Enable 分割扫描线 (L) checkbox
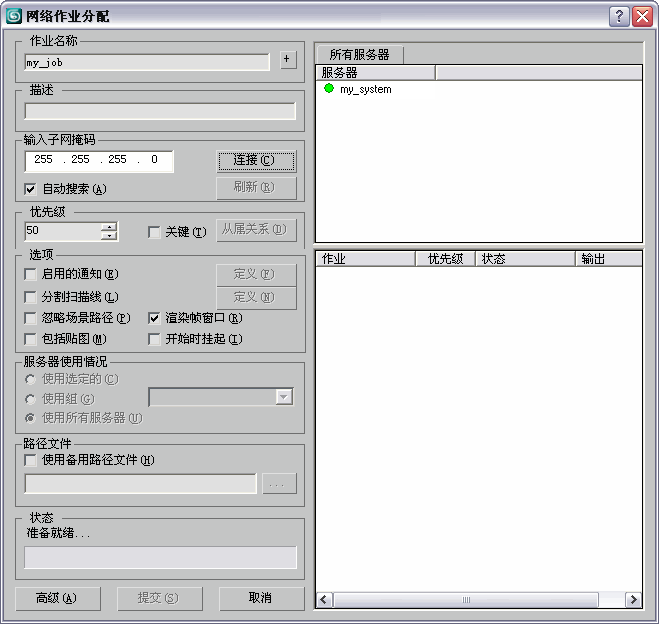This screenshot has width=659, height=624. pos(30,297)
